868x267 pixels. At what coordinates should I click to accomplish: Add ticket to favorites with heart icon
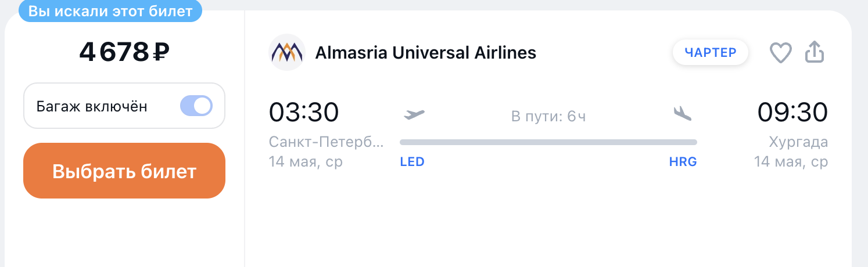[780, 53]
